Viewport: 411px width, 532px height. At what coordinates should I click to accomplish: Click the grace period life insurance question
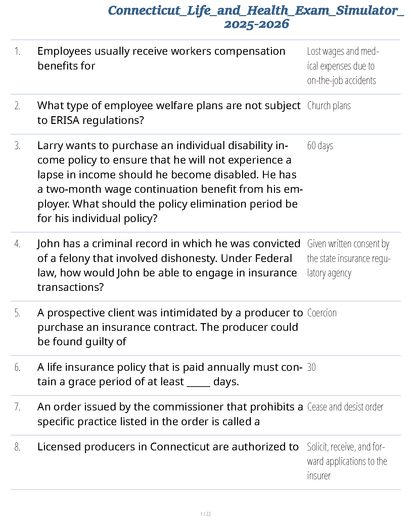170,374
